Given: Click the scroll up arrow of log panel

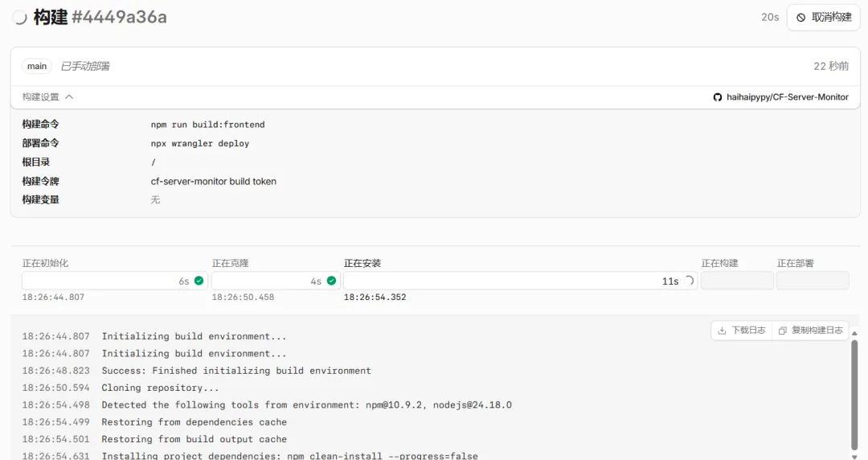Looking at the screenshot, I should pyautogui.click(x=854, y=334).
